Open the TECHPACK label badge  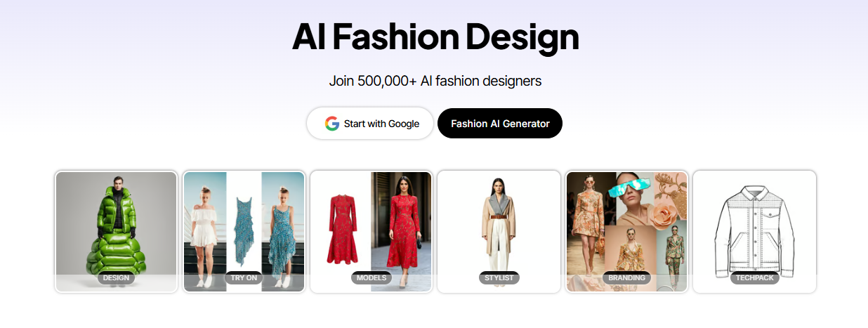[755, 278]
